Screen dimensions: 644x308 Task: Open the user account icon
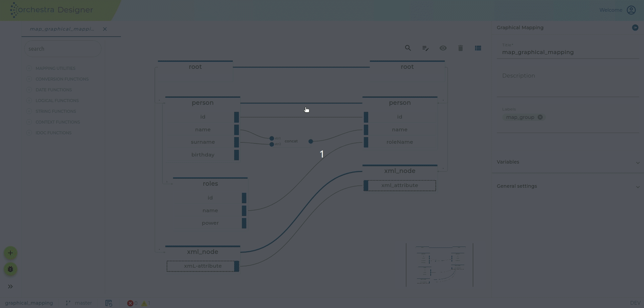click(x=631, y=10)
